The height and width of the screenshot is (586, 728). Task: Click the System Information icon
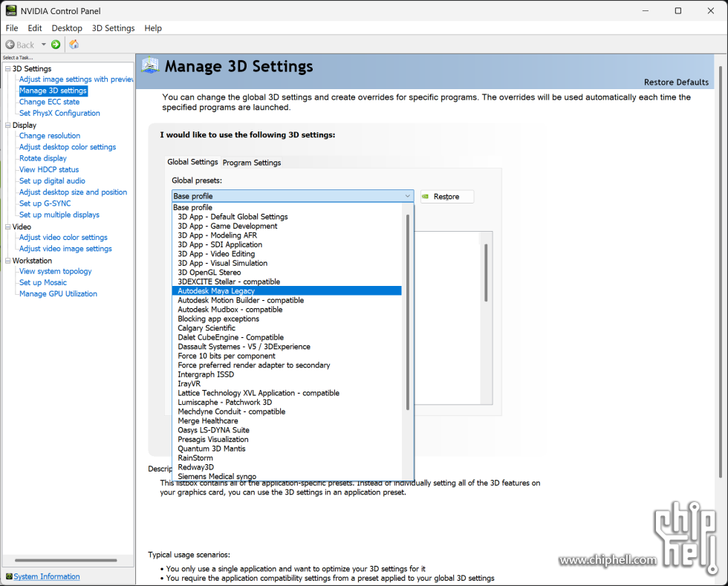coord(9,576)
